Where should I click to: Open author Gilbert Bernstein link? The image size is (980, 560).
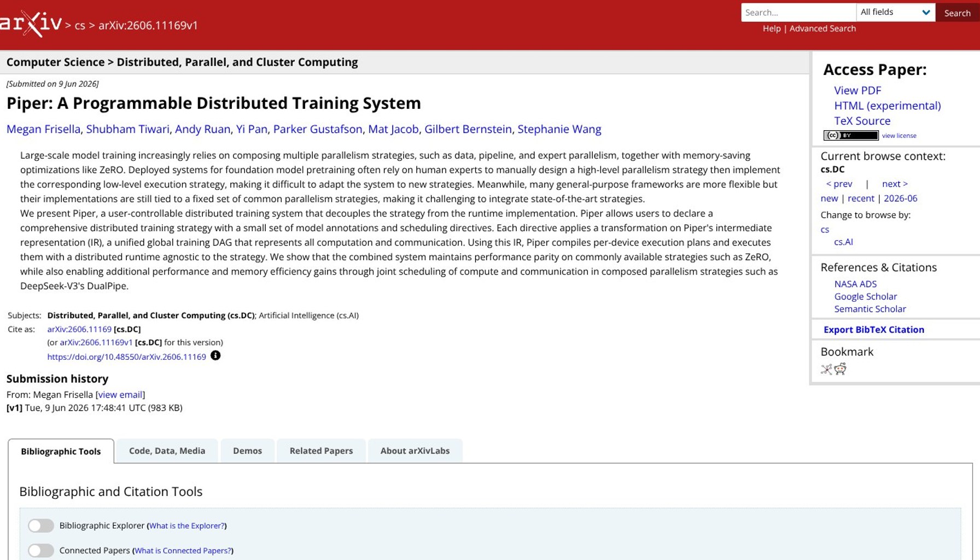tap(468, 129)
